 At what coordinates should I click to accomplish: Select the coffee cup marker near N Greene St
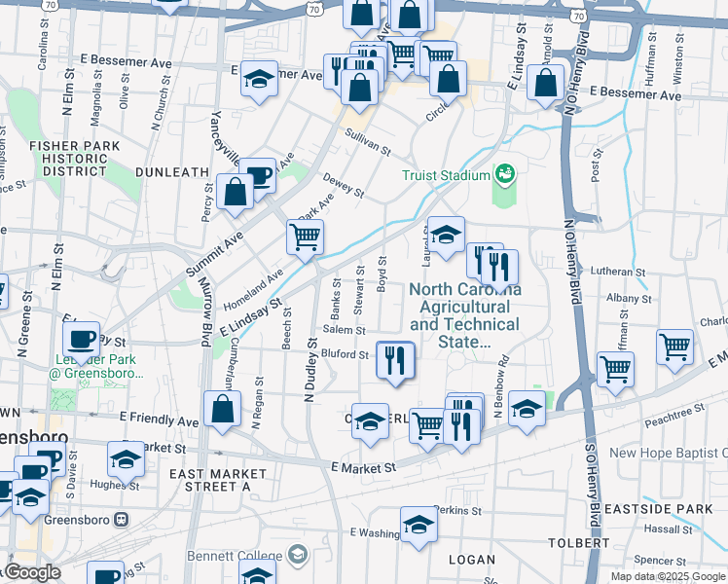pyautogui.click(x=82, y=340)
